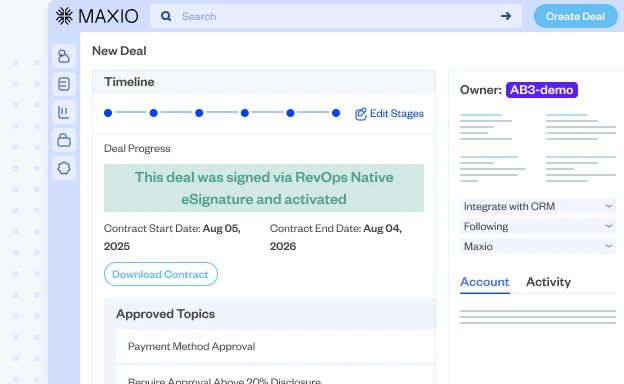Click the Contract Start Date text

coord(172,237)
